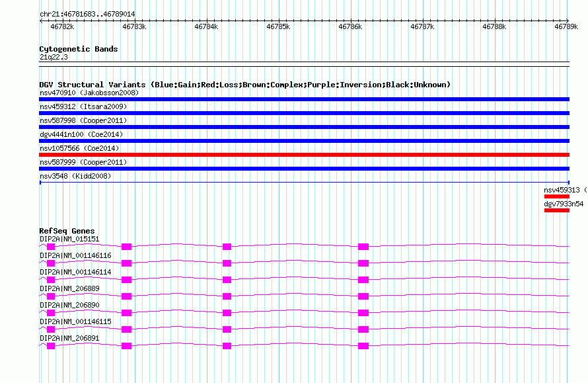Open the nsv587998 (Cooper2011) variant label
This screenshot has height=383, width=588.
coord(83,120)
